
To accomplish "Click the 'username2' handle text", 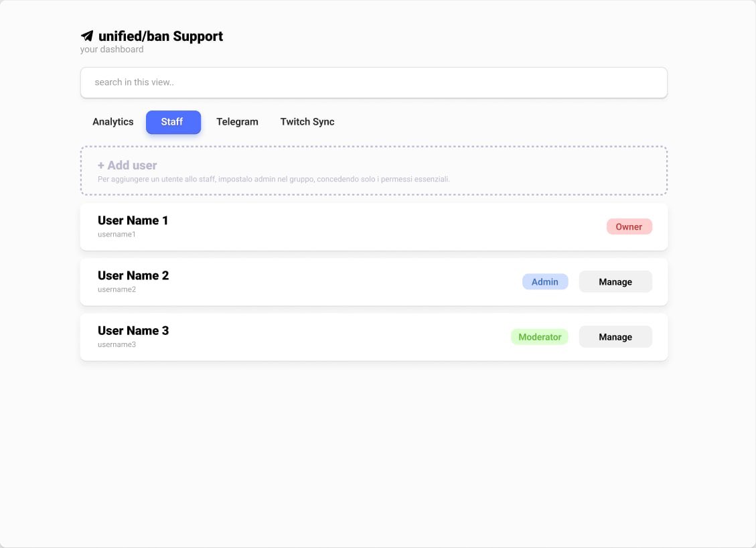I will [117, 289].
